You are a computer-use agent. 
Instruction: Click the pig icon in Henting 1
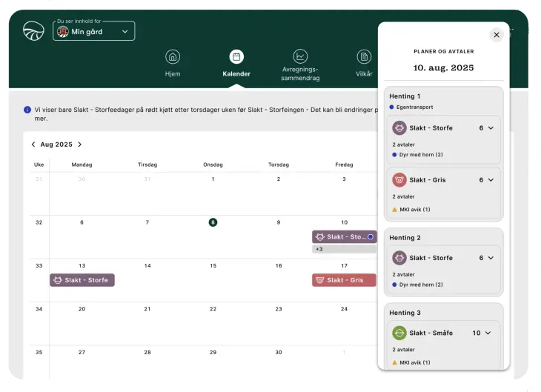click(399, 180)
